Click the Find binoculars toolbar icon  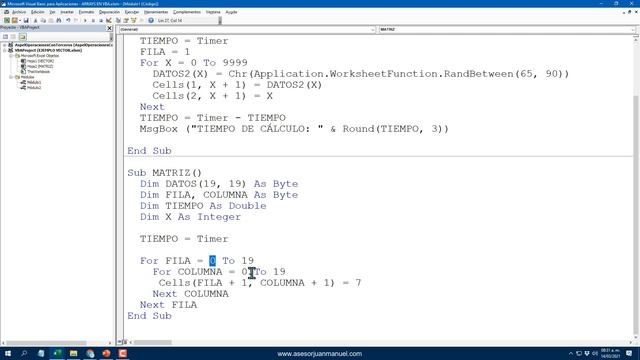[x=59, y=20]
